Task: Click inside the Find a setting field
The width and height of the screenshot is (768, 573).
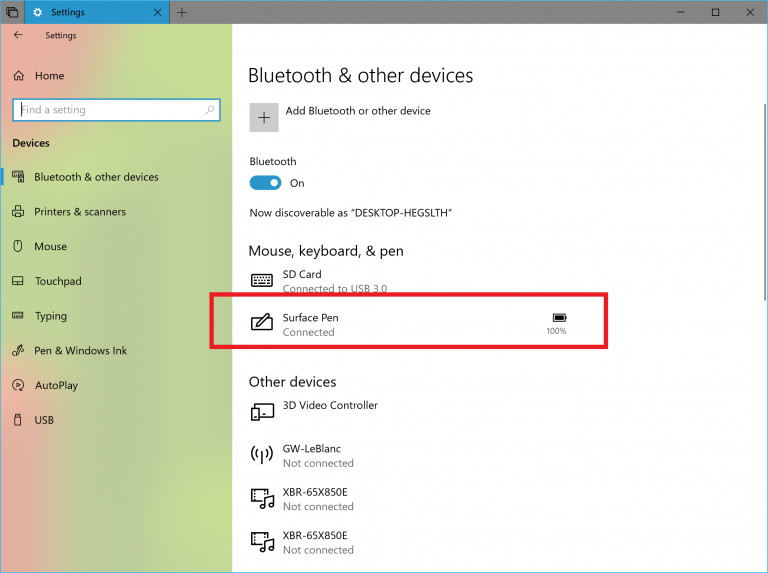Action: (x=116, y=110)
